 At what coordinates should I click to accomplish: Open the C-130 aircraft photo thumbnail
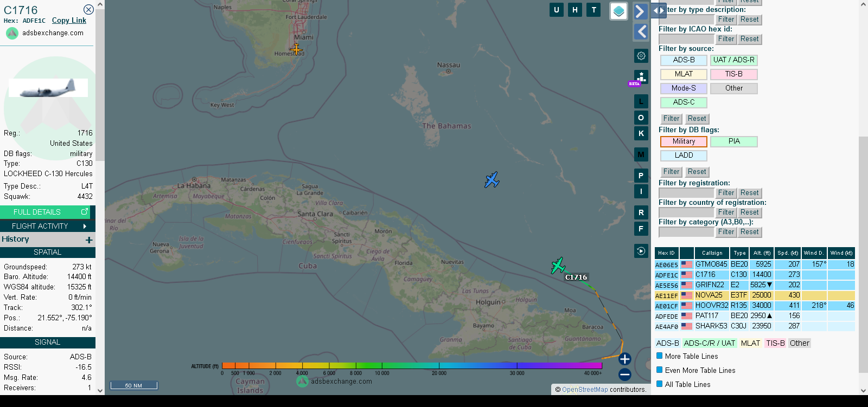coord(48,88)
